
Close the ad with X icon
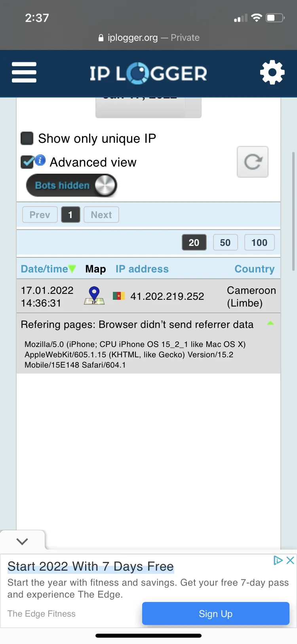pyautogui.click(x=290, y=560)
